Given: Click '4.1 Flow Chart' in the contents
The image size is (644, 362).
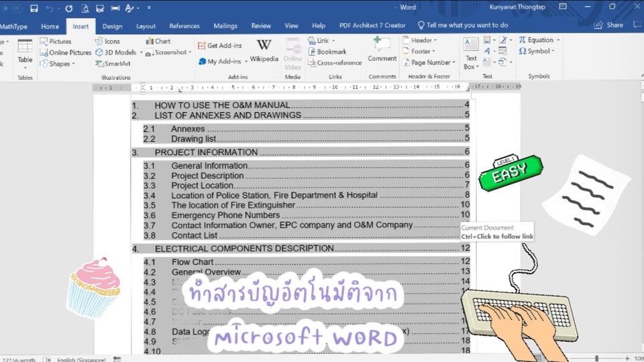Looking at the screenshot, I should pyautogui.click(x=307, y=262).
